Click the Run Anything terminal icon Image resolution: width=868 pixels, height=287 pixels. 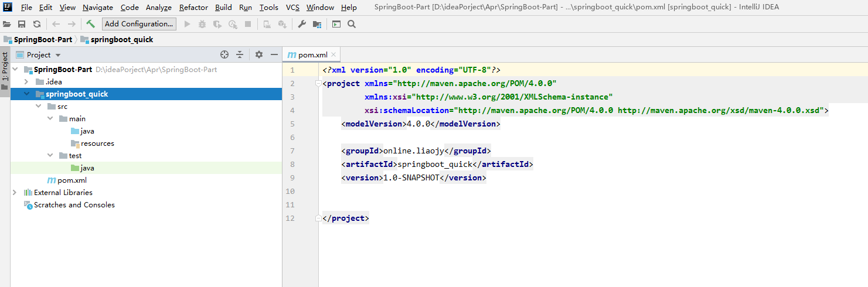point(336,24)
